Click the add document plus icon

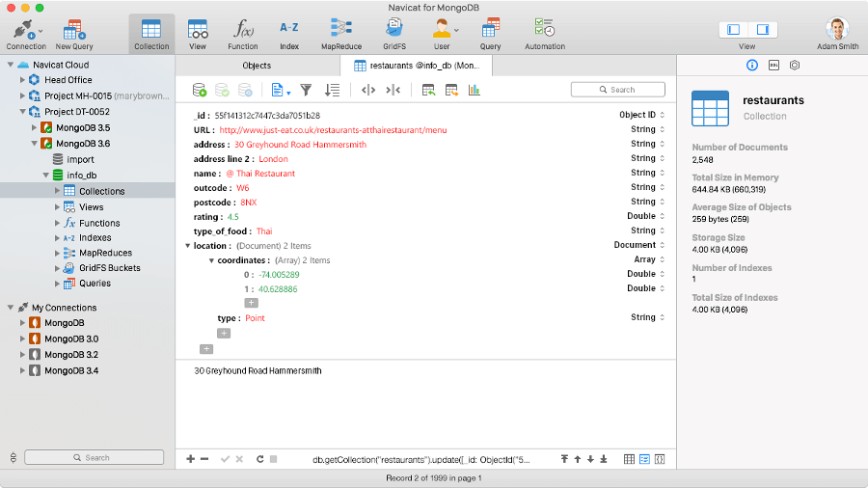[190, 459]
